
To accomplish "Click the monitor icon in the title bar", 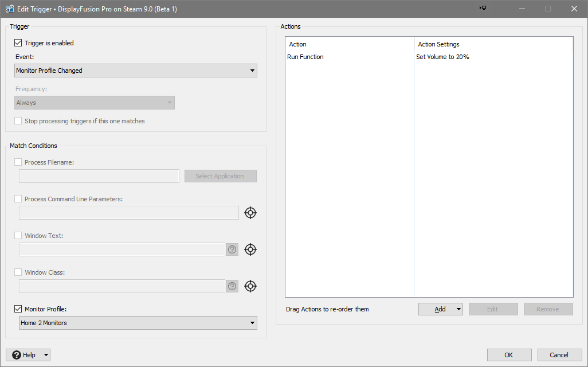I will point(483,8).
